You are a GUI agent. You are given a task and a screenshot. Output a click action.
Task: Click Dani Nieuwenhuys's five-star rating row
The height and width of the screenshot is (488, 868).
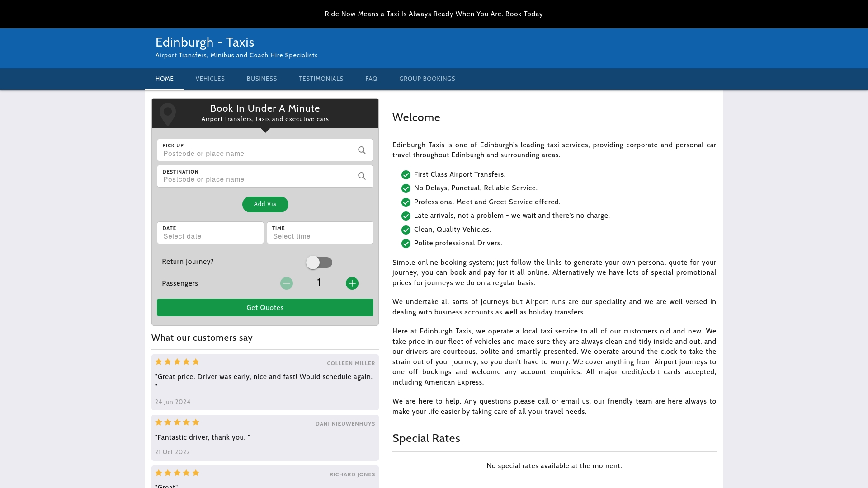tap(177, 422)
